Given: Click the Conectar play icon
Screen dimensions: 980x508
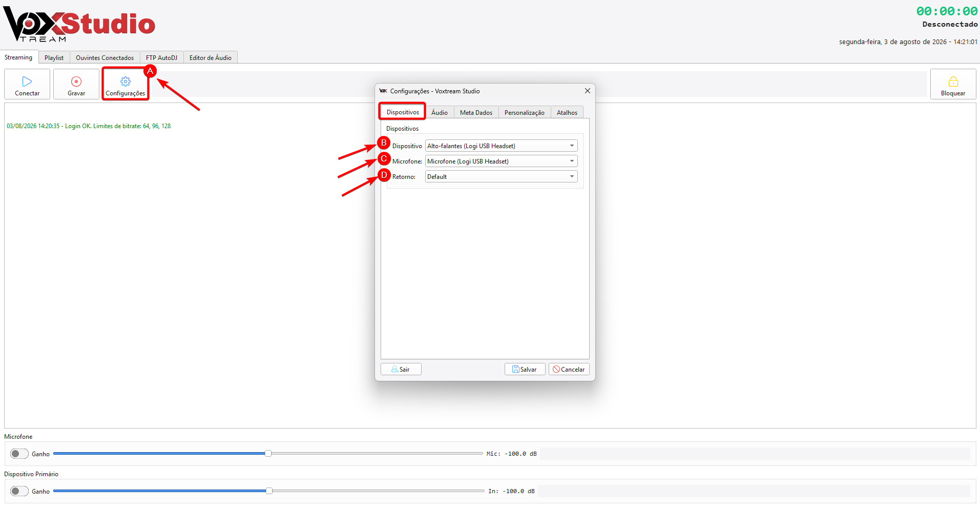Looking at the screenshot, I should pos(27,82).
